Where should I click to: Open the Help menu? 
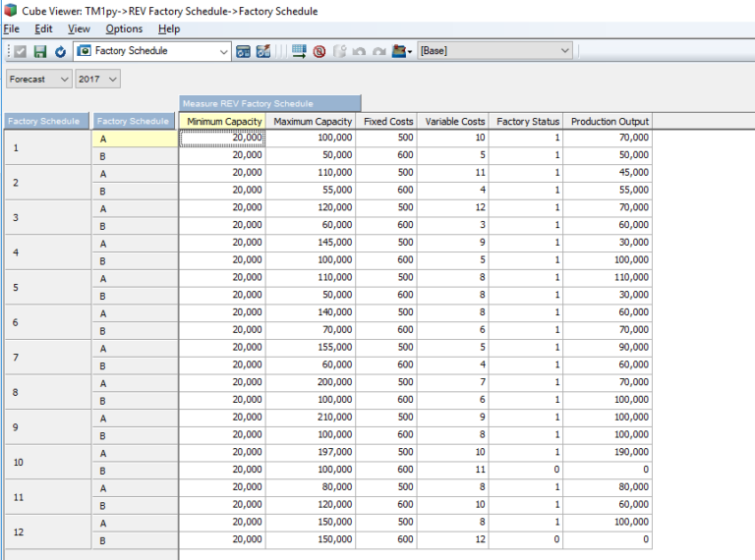tap(169, 28)
